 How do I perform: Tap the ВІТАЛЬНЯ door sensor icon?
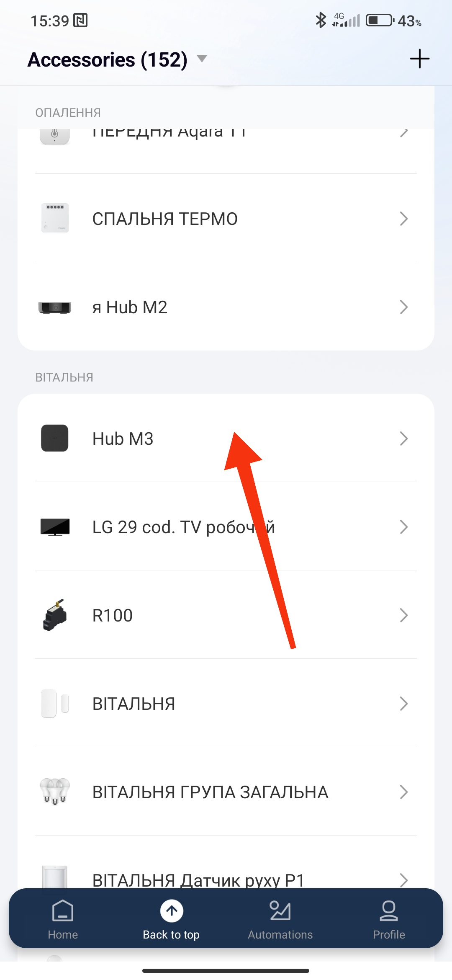coord(55,704)
